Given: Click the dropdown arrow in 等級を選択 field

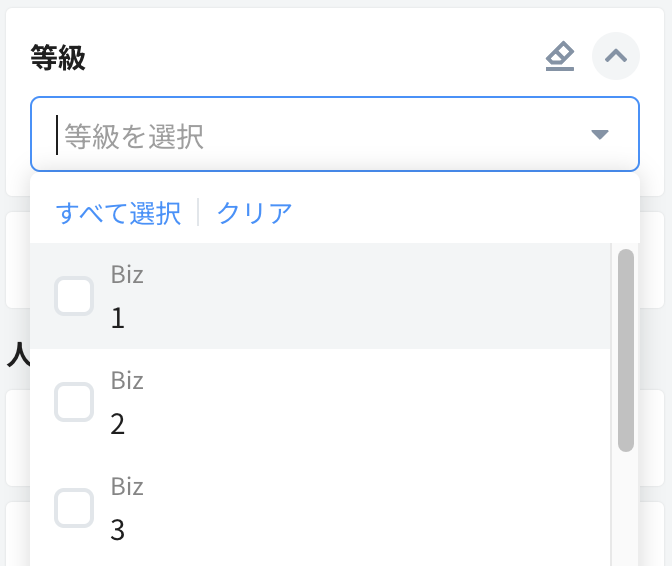Looking at the screenshot, I should (x=600, y=134).
